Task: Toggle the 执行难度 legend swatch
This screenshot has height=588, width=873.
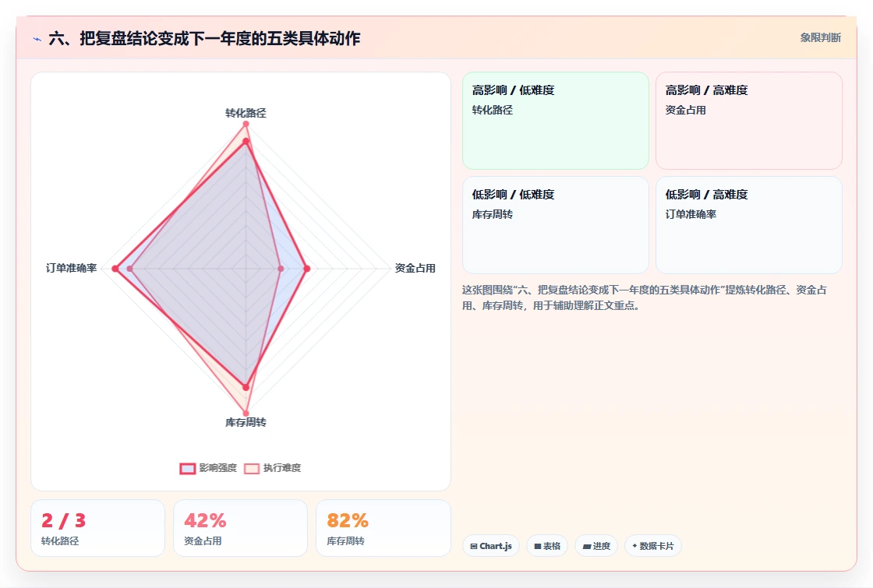Action: (x=252, y=468)
